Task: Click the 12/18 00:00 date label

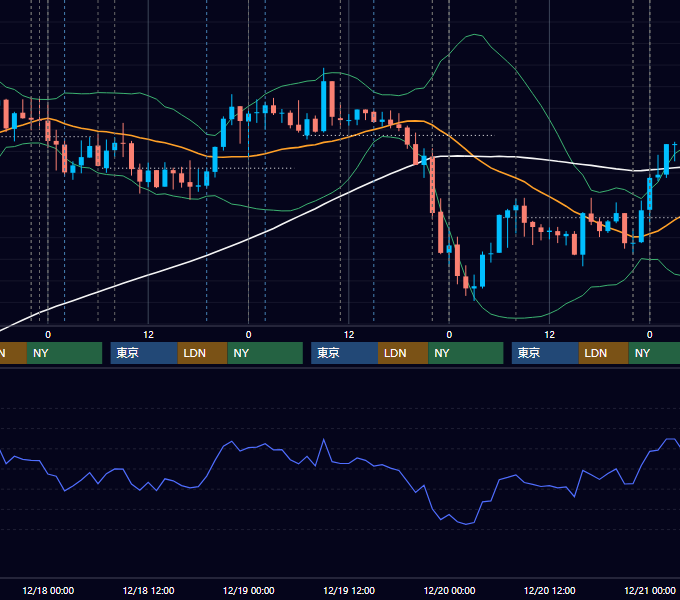Action: (x=48, y=590)
